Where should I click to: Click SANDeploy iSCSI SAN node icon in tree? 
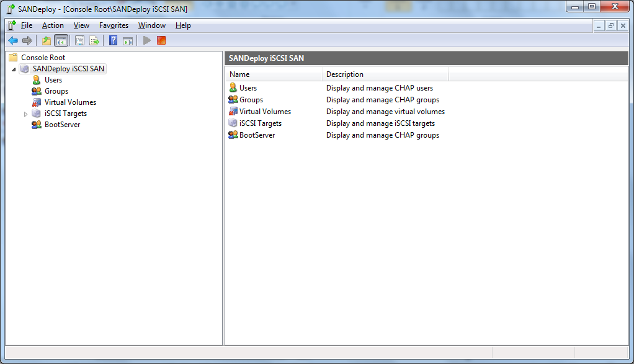pos(25,69)
